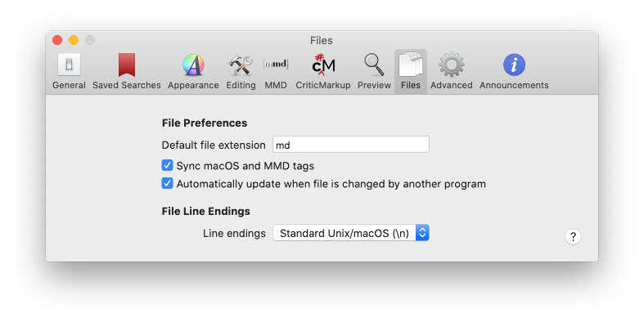
Task: Click the blue arrows of Line endings popup
Action: 422,233
